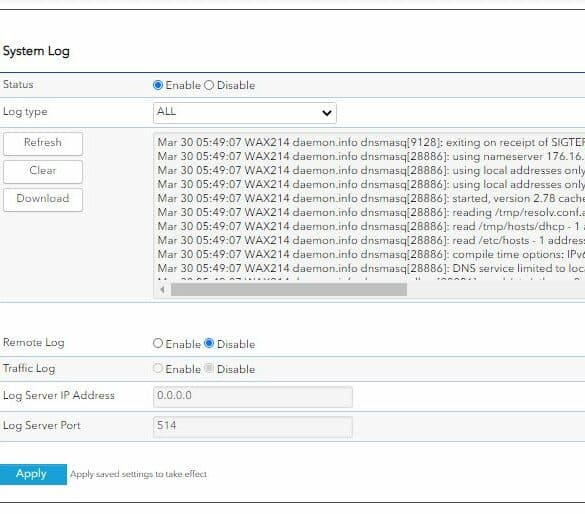Click the 'Traffic Log' label
The height and width of the screenshot is (514, 585).
[29, 369]
